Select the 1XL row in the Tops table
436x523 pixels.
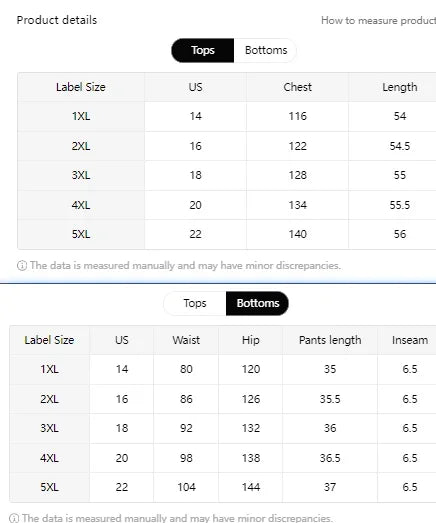pyautogui.click(x=227, y=116)
